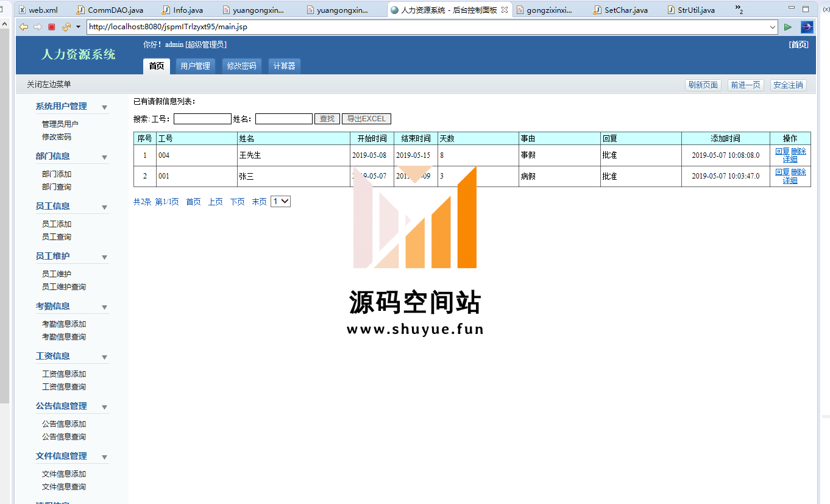Image resolution: width=830 pixels, height=504 pixels.
Task: Click the 下页 pagination link
Action: click(237, 202)
